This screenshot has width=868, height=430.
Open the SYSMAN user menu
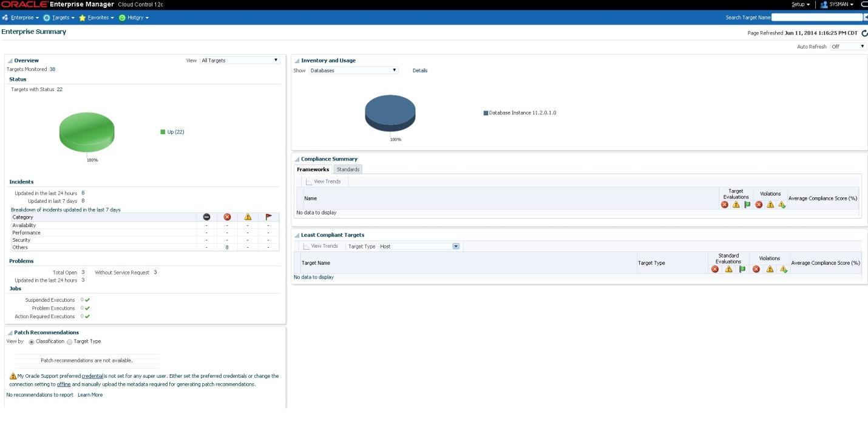click(837, 4)
